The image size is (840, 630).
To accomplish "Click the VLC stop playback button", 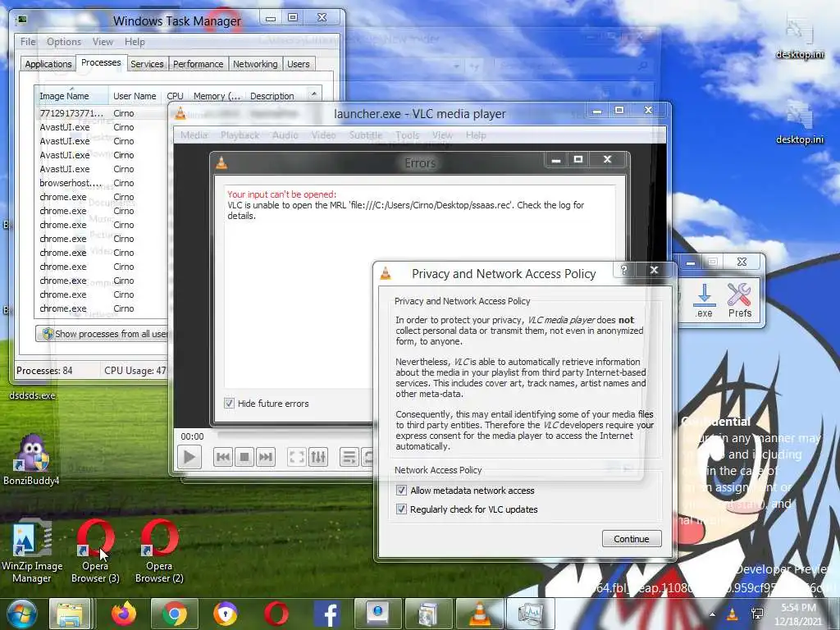I will click(x=244, y=457).
